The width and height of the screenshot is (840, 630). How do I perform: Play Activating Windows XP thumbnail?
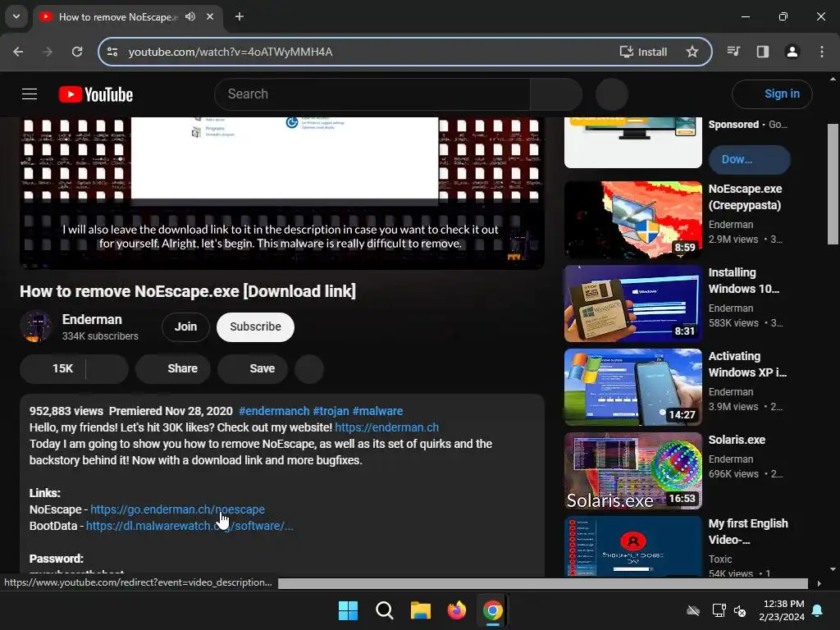(x=633, y=387)
